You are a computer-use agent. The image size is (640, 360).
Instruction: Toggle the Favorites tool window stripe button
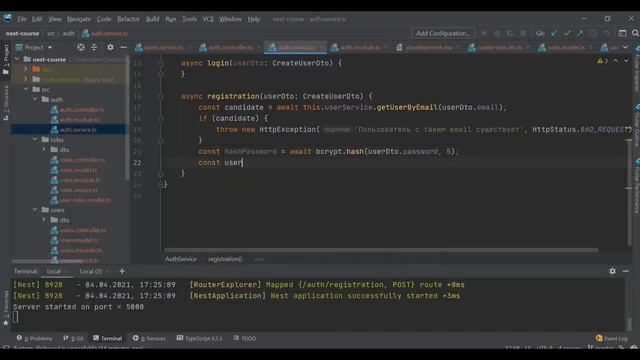click(x=6, y=309)
